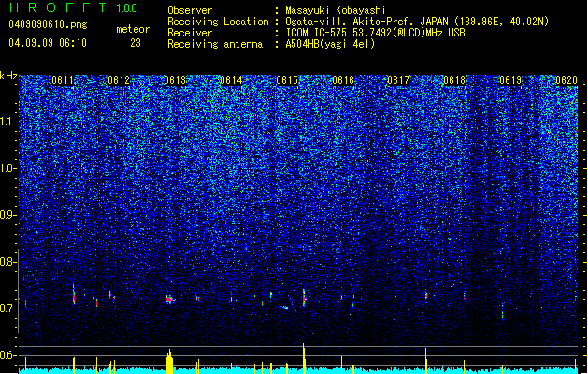The height and width of the screenshot is (374, 588).
Task: Click the 0619 time marker
Action: coord(510,80)
